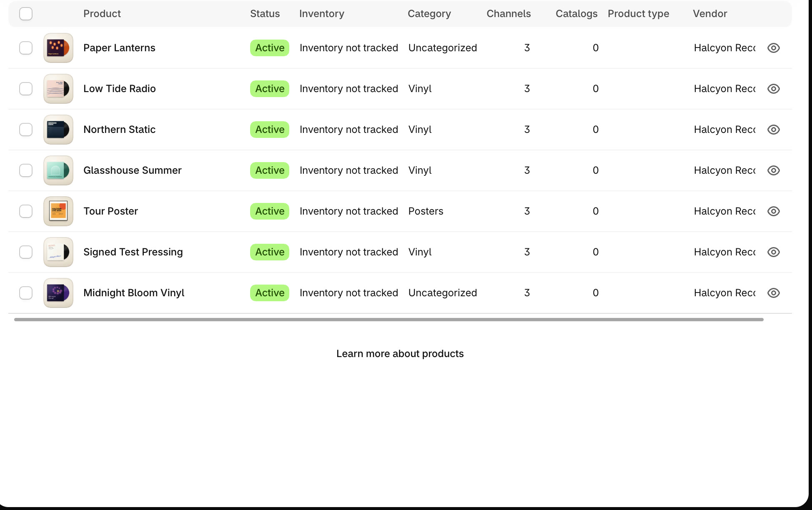Viewport: 812px width, 510px height.
Task: Click the Active badge on Northern Static row
Action: (x=270, y=130)
